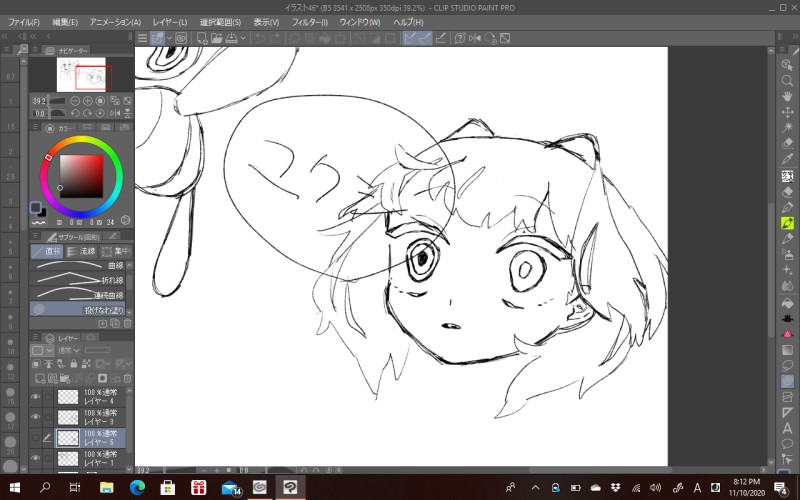
Task: Toggle checkbox beside レイヤー 4 thumbnail
Action: pos(47,397)
